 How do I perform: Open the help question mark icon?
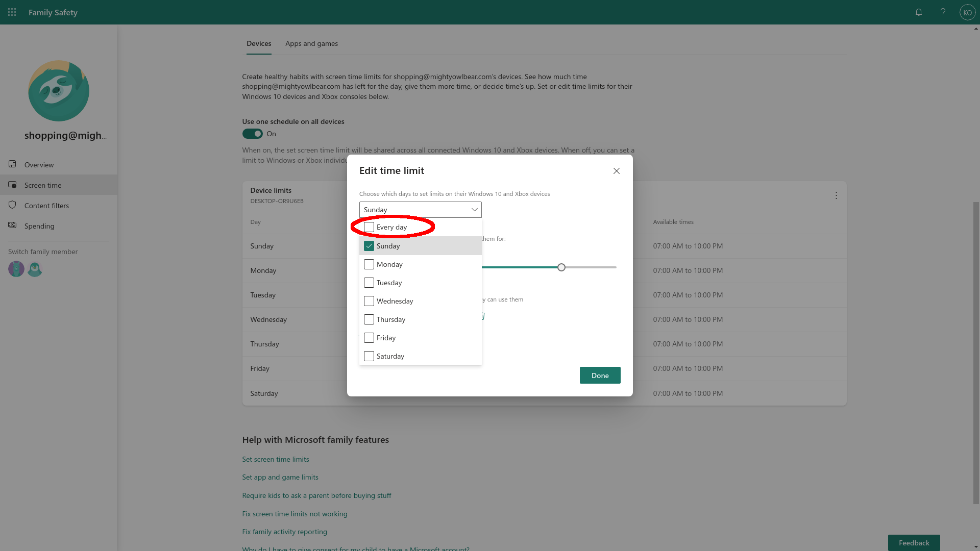(x=943, y=12)
